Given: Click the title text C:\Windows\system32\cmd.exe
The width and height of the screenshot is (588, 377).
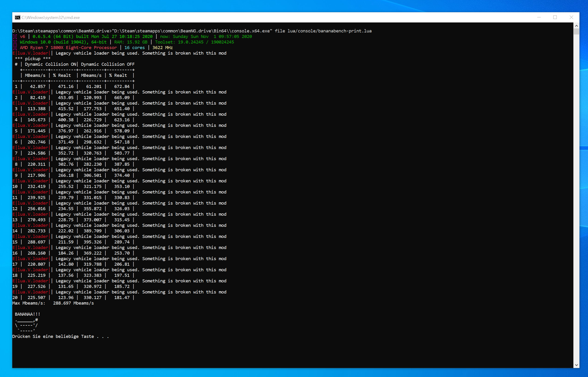Looking at the screenshot, I should tap(51, 17).
